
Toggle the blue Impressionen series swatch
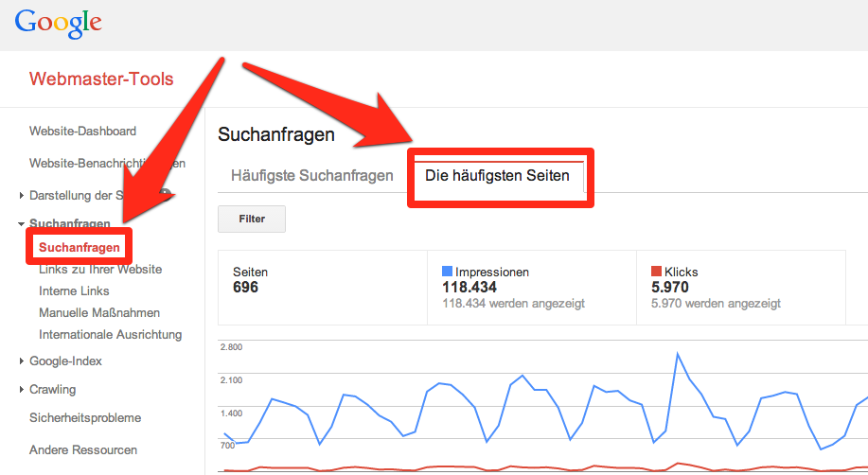tap(447, 272)
